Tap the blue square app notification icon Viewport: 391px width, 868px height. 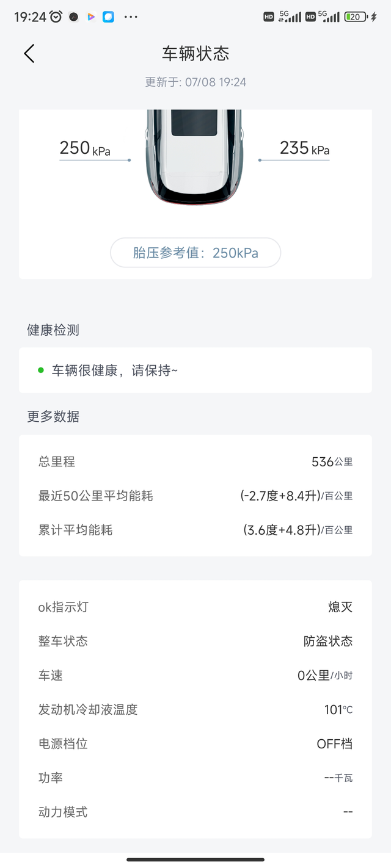coord(108,17)
